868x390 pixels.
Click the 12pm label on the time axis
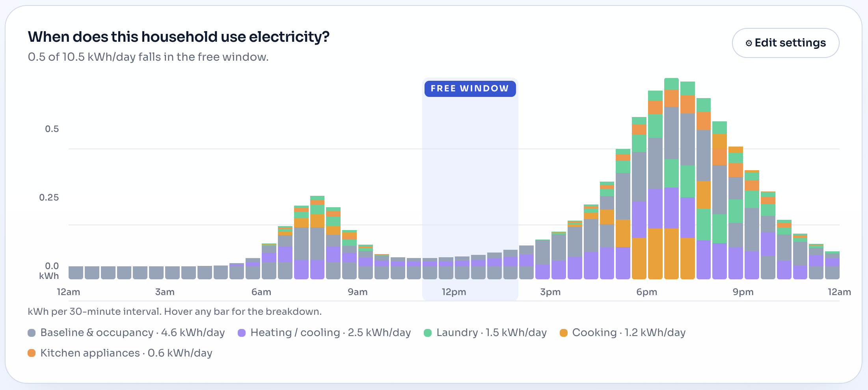tap(454, 292)
